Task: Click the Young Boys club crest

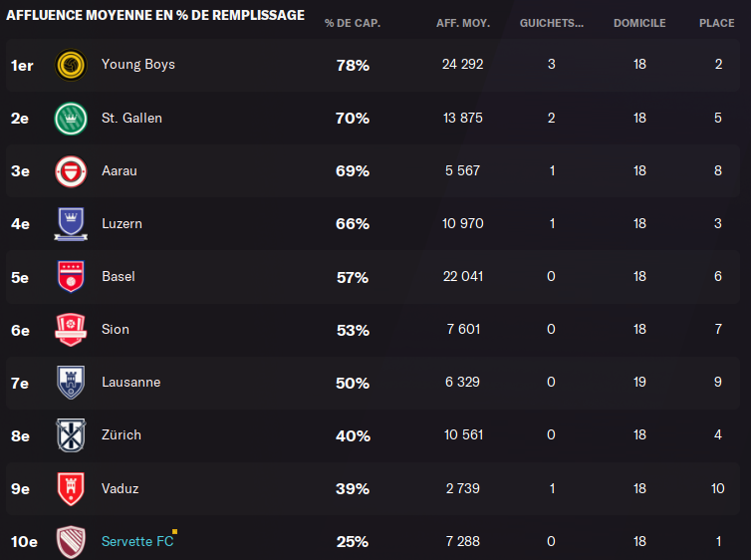Action: pyautogui.click(x=71, y=65)
